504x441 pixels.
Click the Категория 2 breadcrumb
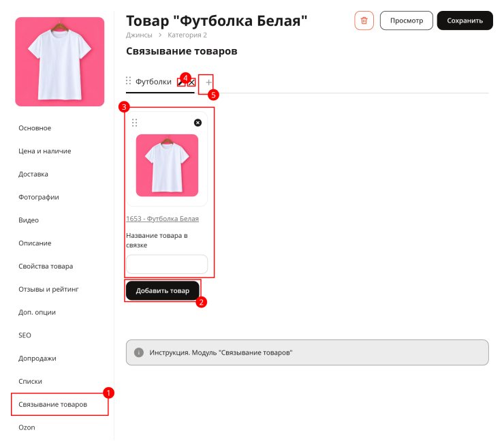(187, 35)
